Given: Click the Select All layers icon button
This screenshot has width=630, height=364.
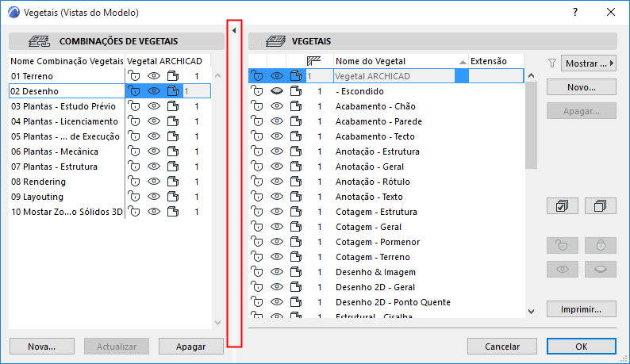Looking at the screenshot, I should (x=563, y=205).
